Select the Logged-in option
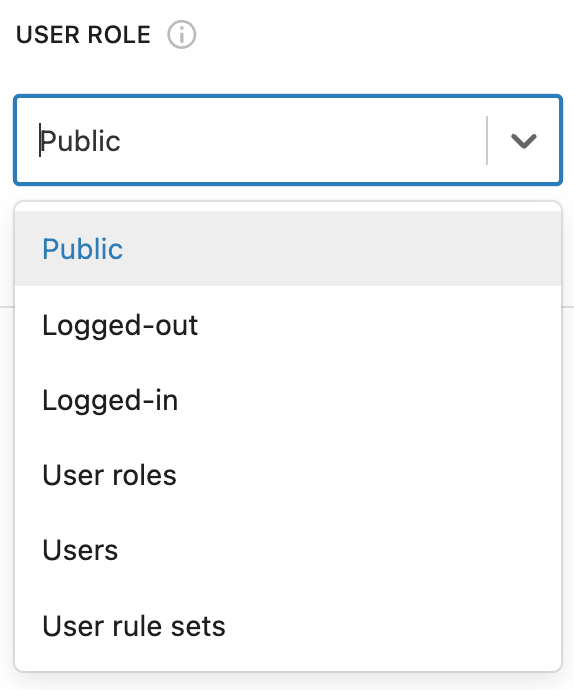Image resolution: width=574 pixels, height=690 pixels. coord(288,400)
